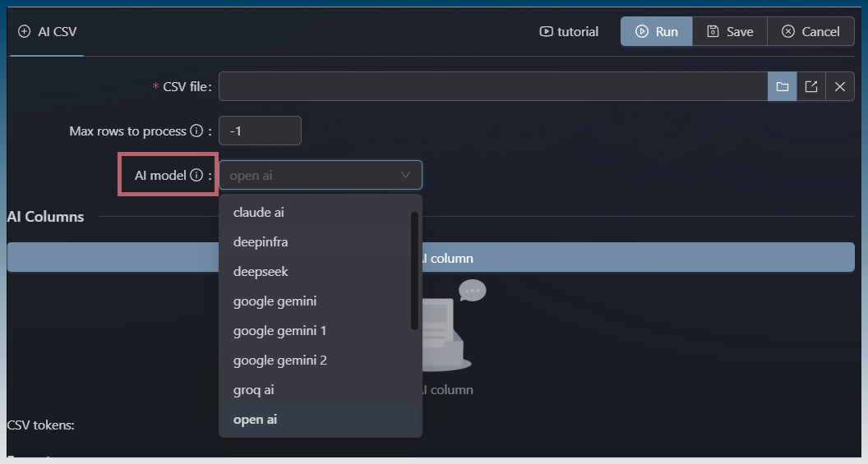Viewport: 868px width, 464px height.
Task: Click the Save button
Action: click(x=729, y=31)
